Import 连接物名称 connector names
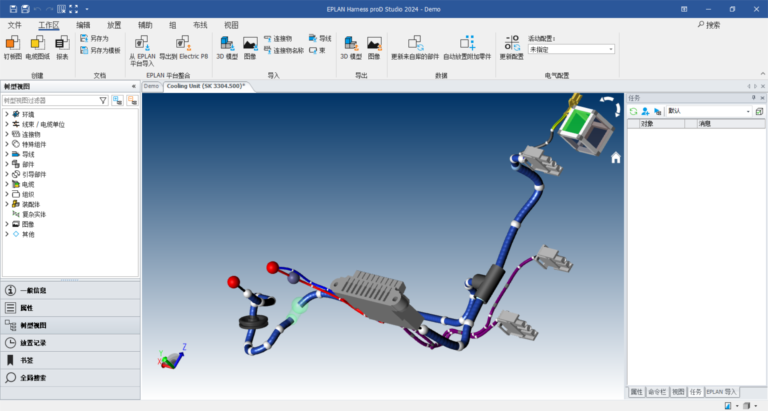Screen dimensions: 768x411 [284, 50]
